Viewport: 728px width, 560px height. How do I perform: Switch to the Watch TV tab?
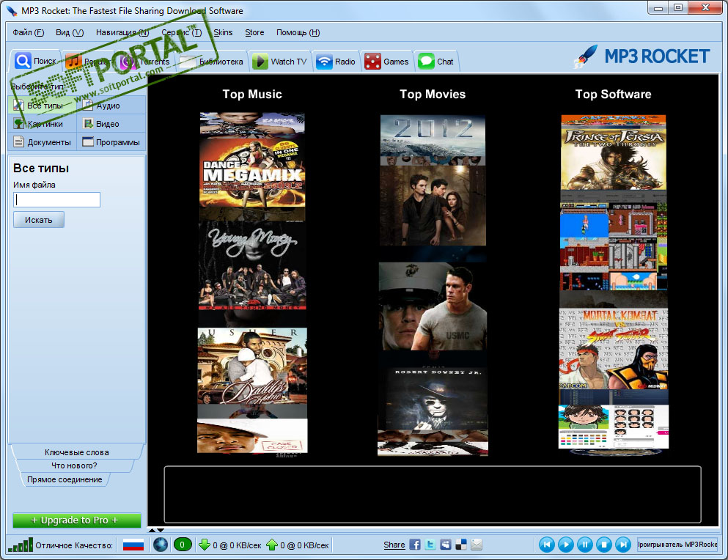pyautogui.click(x=280, y=62)
